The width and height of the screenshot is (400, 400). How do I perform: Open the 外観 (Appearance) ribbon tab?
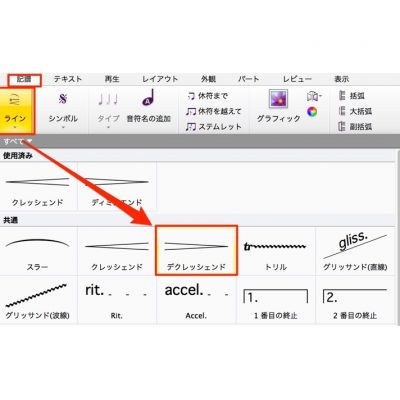pyautogui.click(x=208, y=79)
